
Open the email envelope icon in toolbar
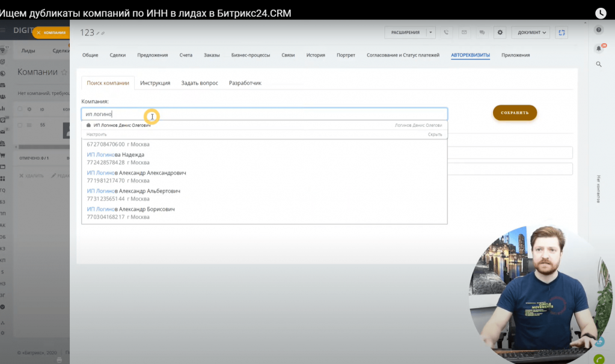click(464, 32)
